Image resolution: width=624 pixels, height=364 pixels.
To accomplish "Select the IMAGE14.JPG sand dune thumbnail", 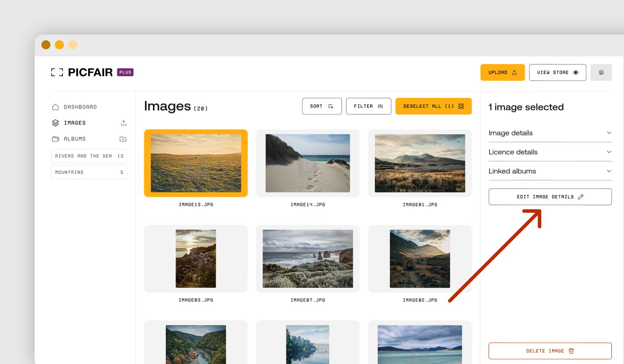I will tap(308, 163).
